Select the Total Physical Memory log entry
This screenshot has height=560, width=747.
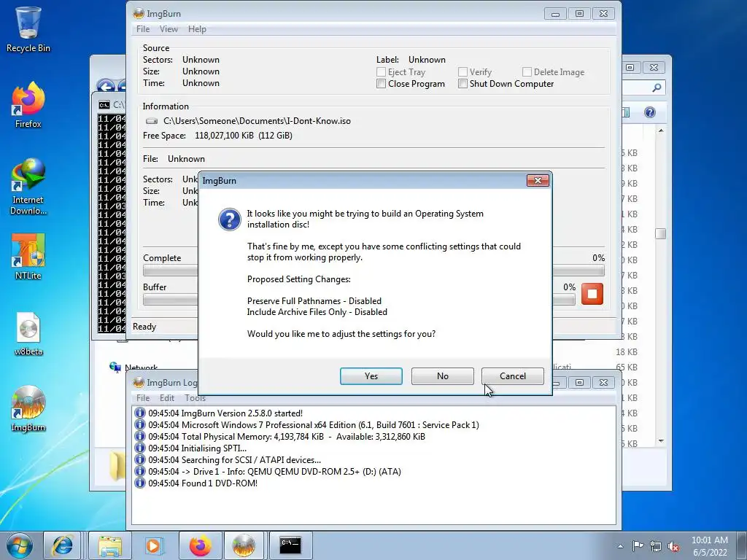pyautogui.click(x=286, y=437)
